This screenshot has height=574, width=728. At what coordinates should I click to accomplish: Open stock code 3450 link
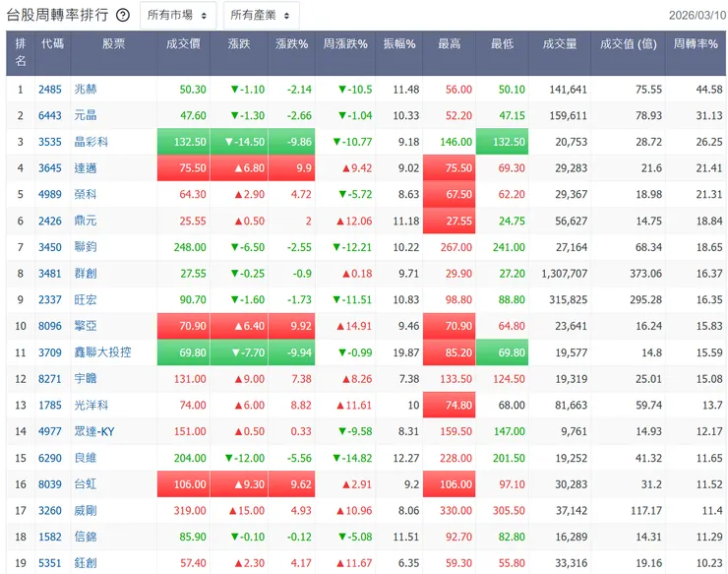[49, 247]
